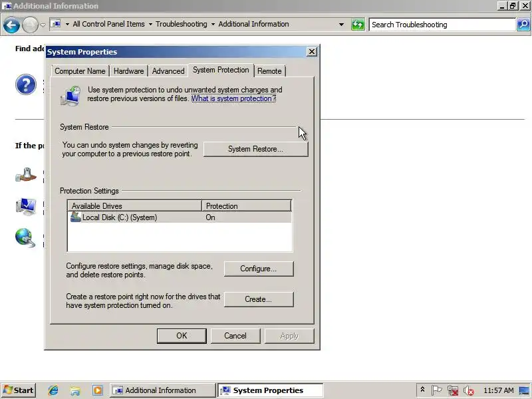Click the ringing bell troubleshooting icon

(x=26, y=174)
